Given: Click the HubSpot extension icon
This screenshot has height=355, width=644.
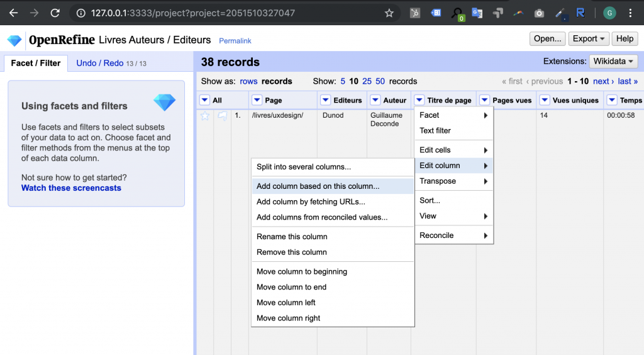Looking at the screenshot, I should [415, 13].
